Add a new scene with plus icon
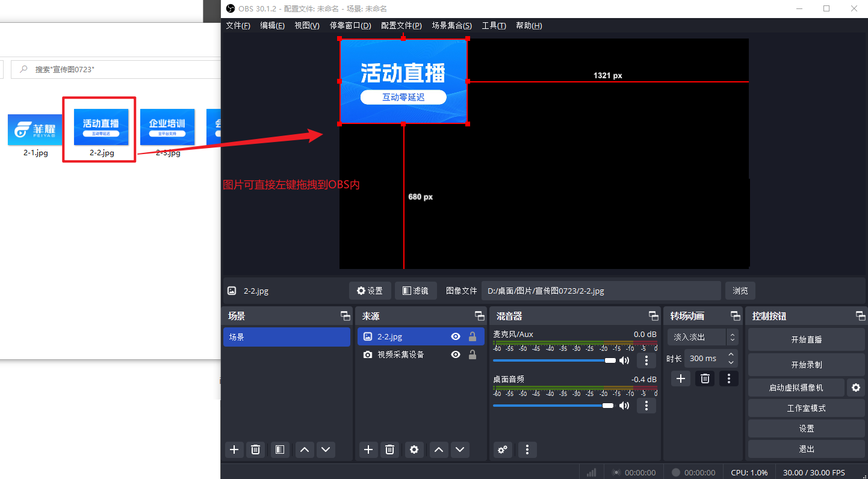This screenshot has width=868, height=479. coord(234,450)
